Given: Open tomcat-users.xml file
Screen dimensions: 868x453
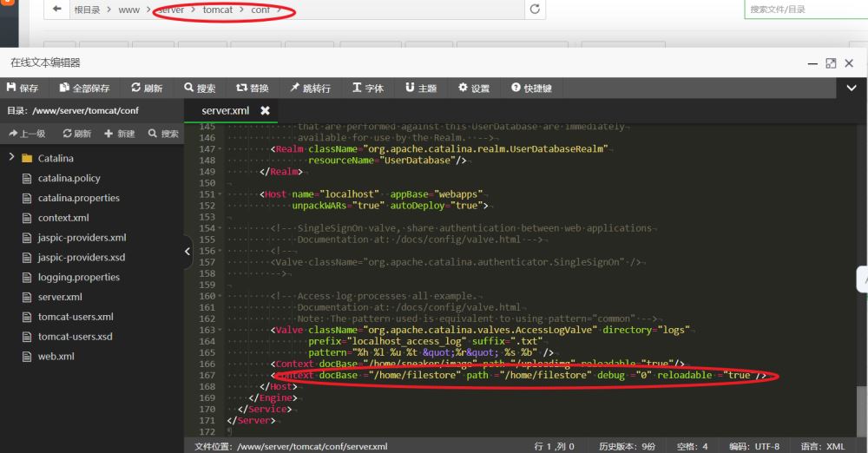Looking at the screenshot, I should coord(75,317).
